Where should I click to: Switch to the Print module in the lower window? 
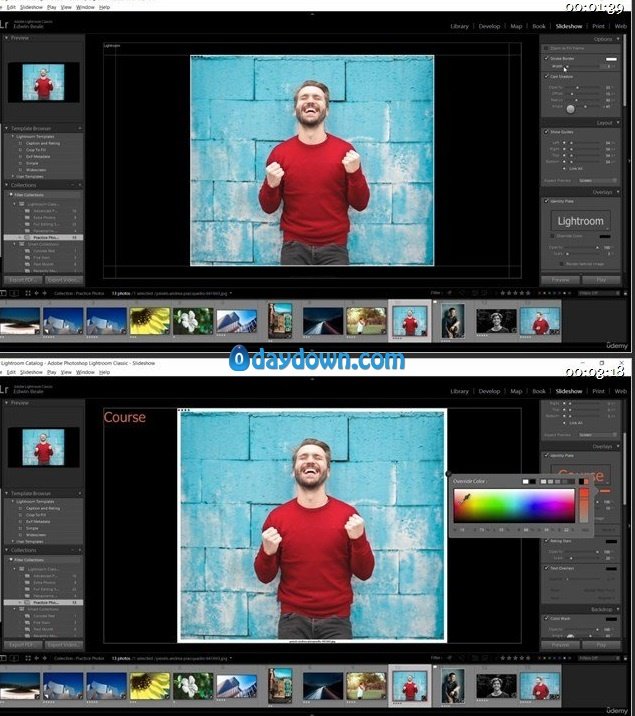pyautogui.click(x=598, y=391)
